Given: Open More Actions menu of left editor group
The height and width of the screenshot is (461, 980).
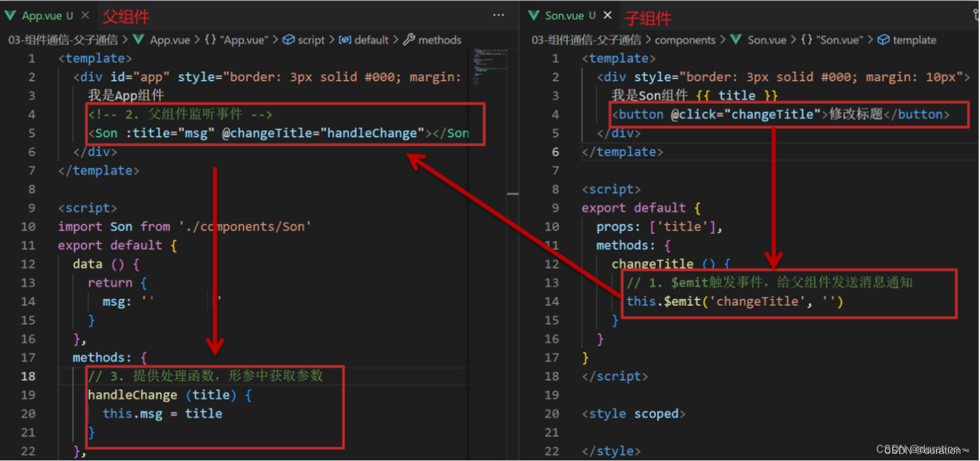Looking at the screenshot, I should coord(499,15).
